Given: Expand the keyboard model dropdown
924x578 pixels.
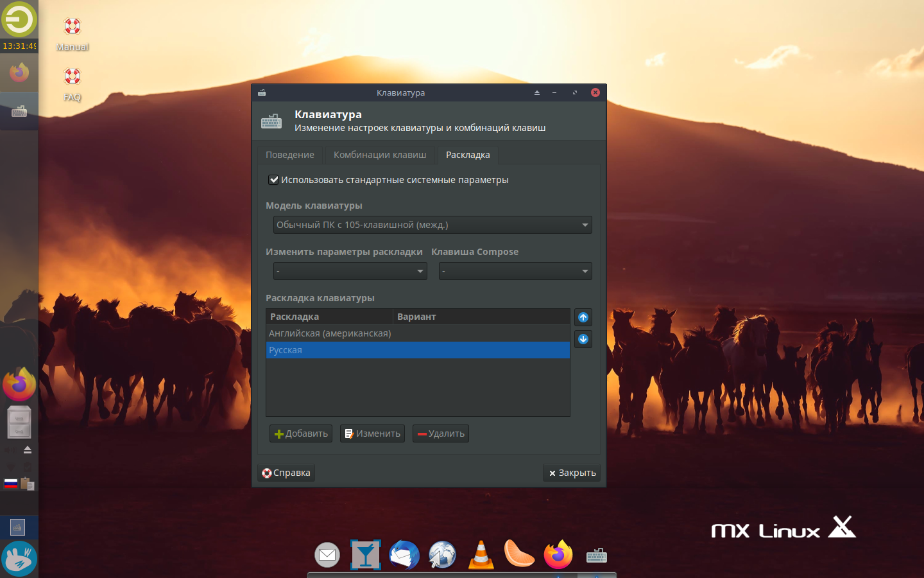Looking at the screenshot, I should click(432, 225).
